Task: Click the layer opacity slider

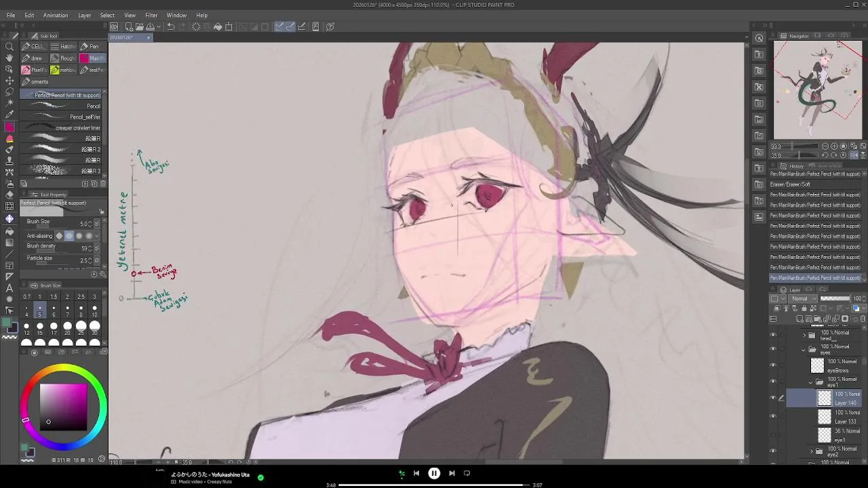Action: (x=835, y=298)
